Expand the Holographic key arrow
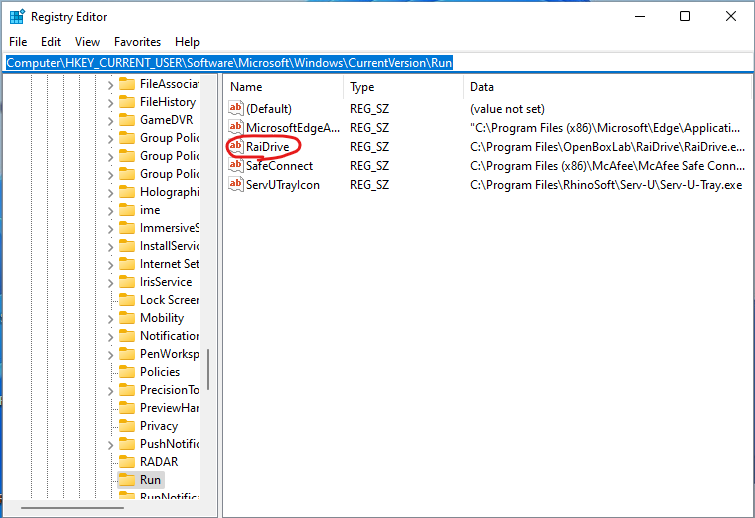755x518 pixels. click(x=110, y=192)
